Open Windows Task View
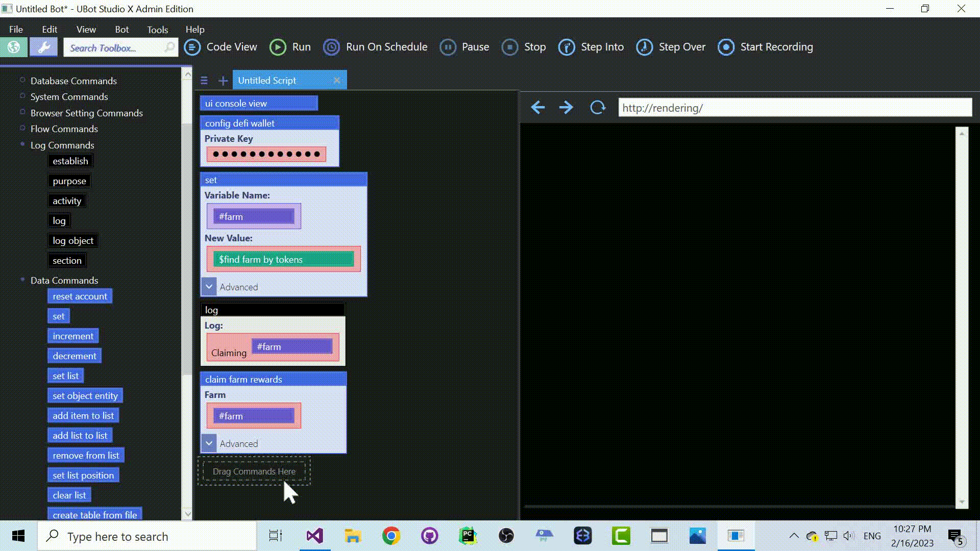The height and width of the screenshot is (551, 980). pos(276,536)
